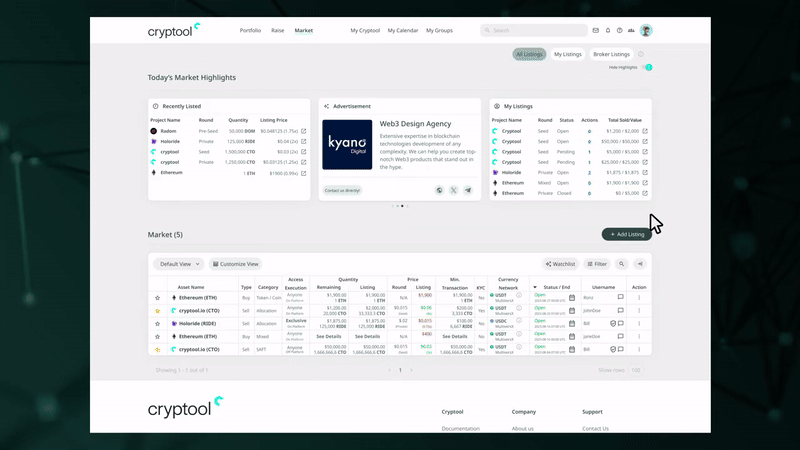800x450 pixels.
Task: Open chat icon in JaneDoe row
Action: pyautogui.click(x=620, y=336)
